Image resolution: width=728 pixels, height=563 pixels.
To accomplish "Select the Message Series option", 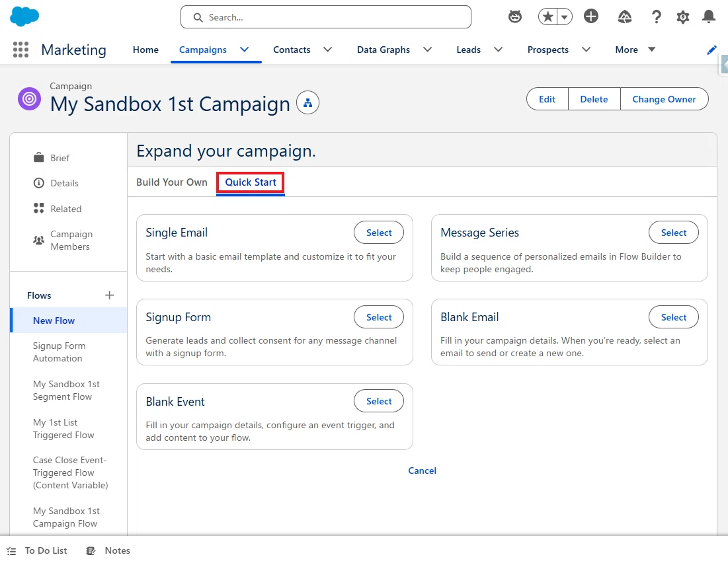I will (674, 233).
